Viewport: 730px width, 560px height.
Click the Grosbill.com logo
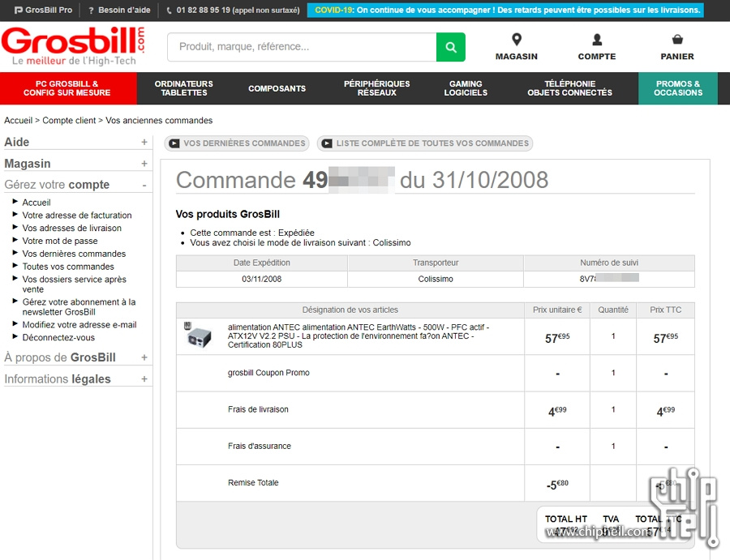point(73,45)
